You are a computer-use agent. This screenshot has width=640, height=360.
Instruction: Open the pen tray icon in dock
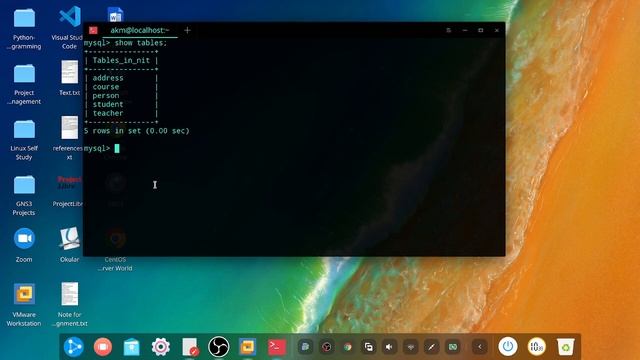pos(431,347)
